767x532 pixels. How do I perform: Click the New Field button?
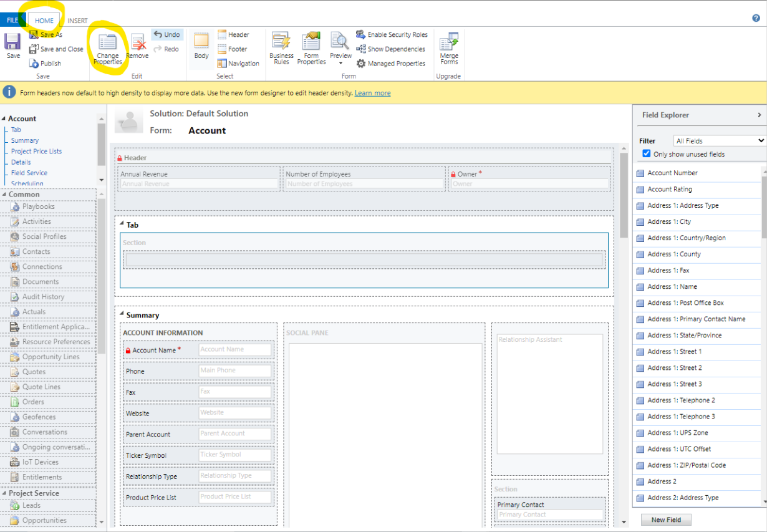tap(666, 520)
